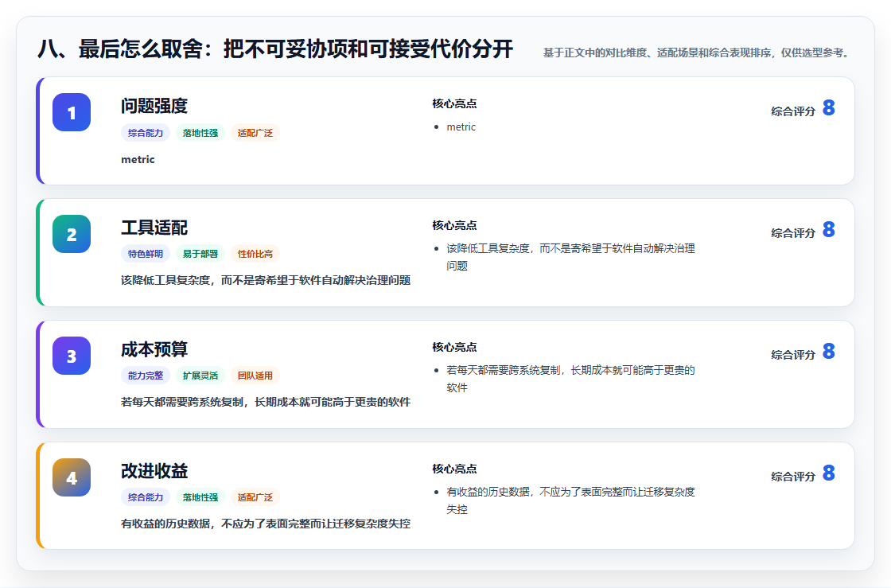Select the 能力完整 tag
The height and width of the screenshot is (588, 891).
click(146, 375)
